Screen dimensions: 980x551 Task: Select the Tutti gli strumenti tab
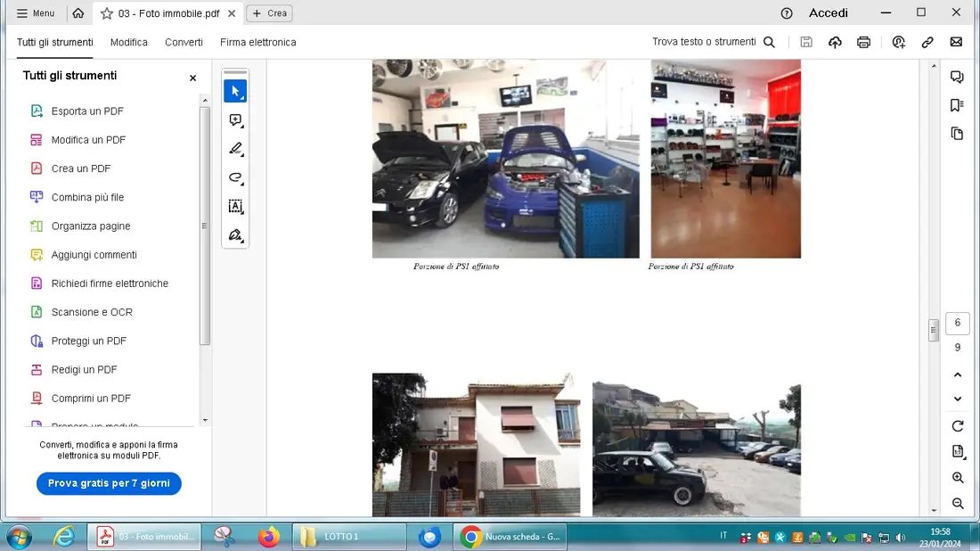point(55,42)
